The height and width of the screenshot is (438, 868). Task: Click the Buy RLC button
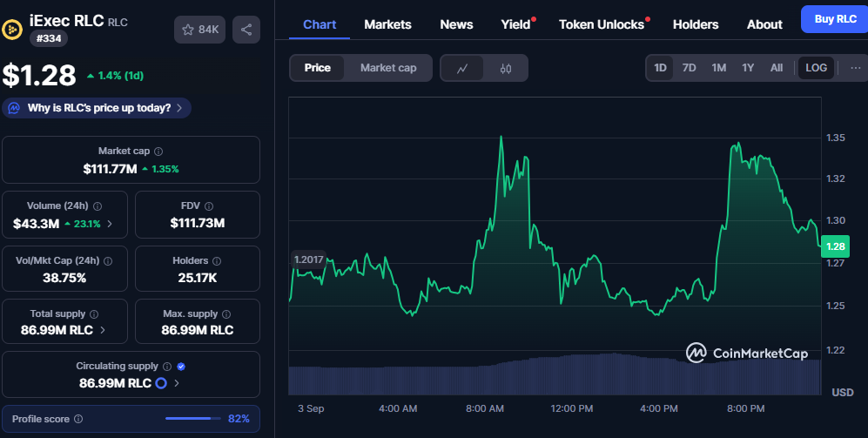pos(835,19)
